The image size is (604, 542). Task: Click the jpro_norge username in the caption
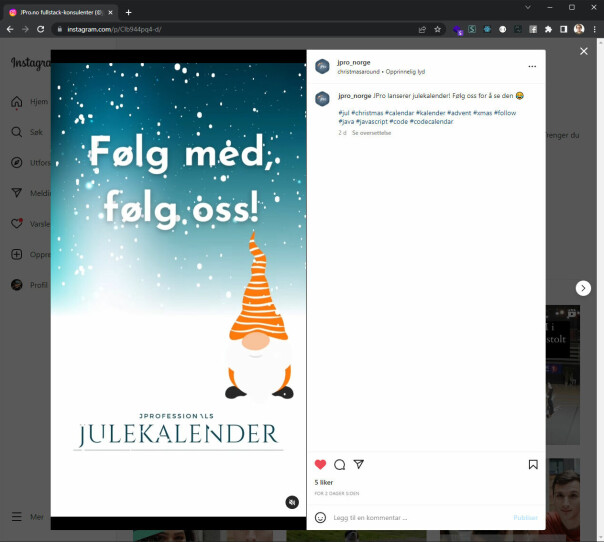click(x=354, y=96)
